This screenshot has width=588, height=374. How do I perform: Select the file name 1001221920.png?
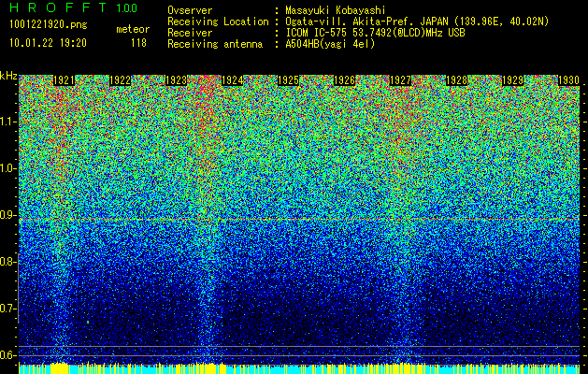tap(49, 24)
